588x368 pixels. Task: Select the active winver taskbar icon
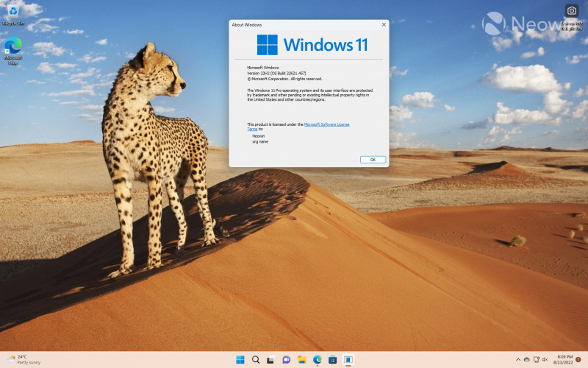click(x=348, y=360)
